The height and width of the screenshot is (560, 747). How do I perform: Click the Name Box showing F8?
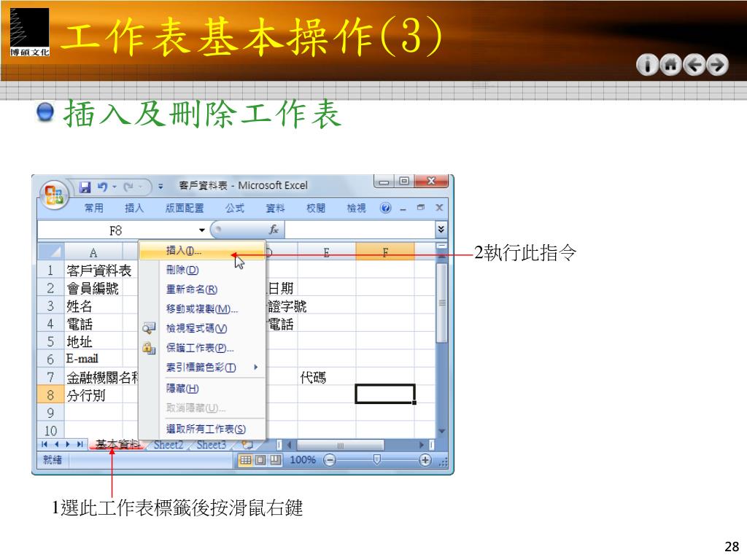(117, 230)
